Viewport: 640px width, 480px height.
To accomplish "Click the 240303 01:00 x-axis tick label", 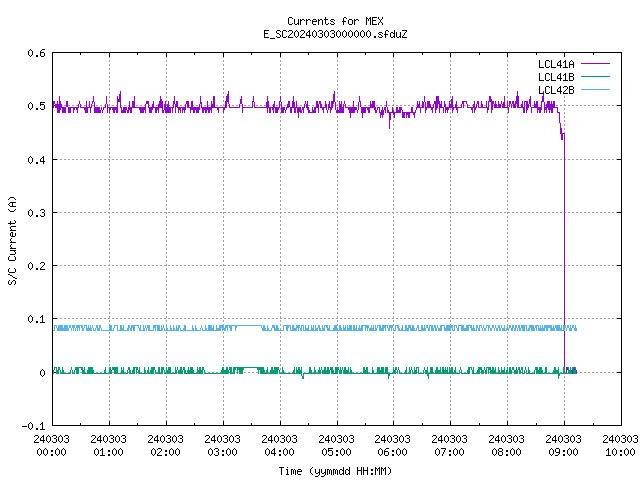I will 109,446.
